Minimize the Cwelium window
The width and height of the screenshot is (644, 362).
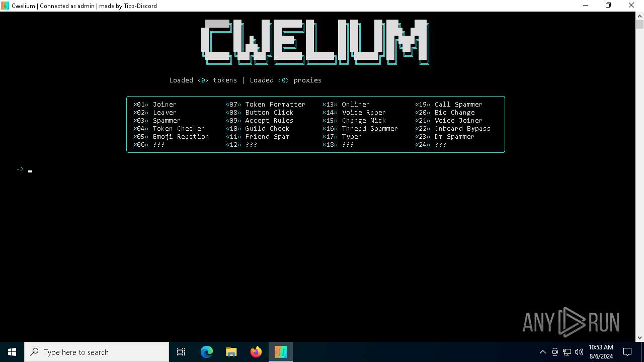coord(586,6)
